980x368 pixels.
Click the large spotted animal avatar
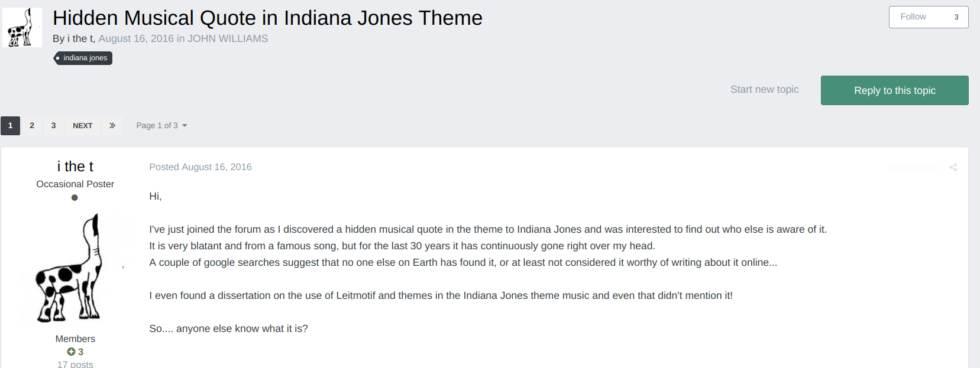tap(75, 268)
